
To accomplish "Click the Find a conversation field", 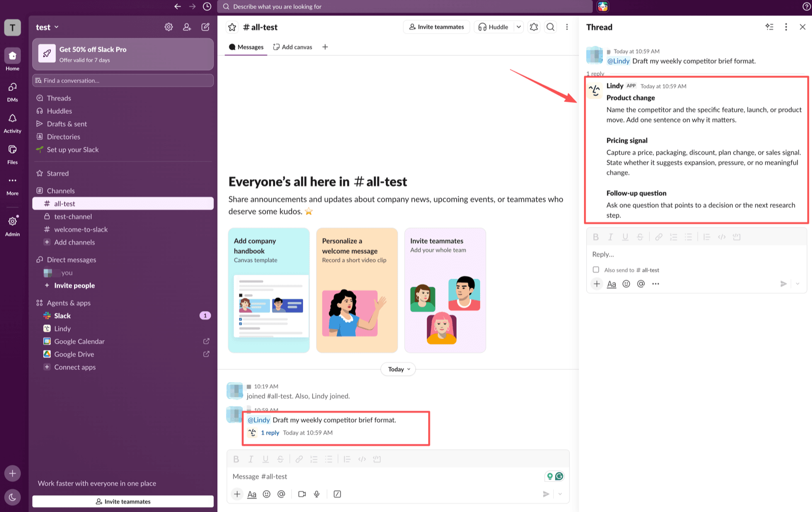I will pyautogui.click(x=123, y=81).
